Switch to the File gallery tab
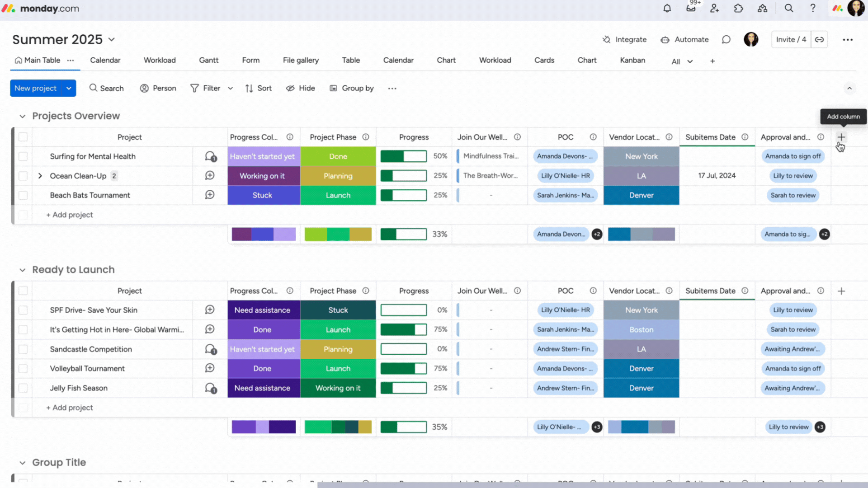The width and height of the screenshot is (868, 488). click(301, 60)
